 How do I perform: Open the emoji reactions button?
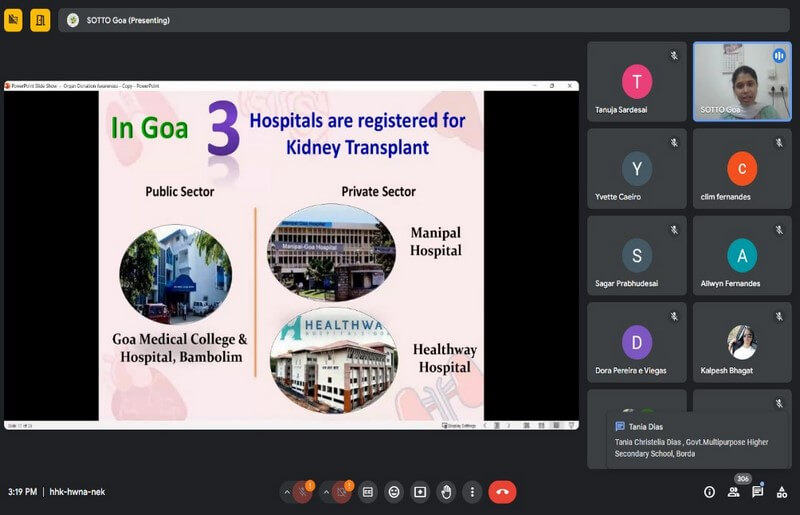coord(394,492)
